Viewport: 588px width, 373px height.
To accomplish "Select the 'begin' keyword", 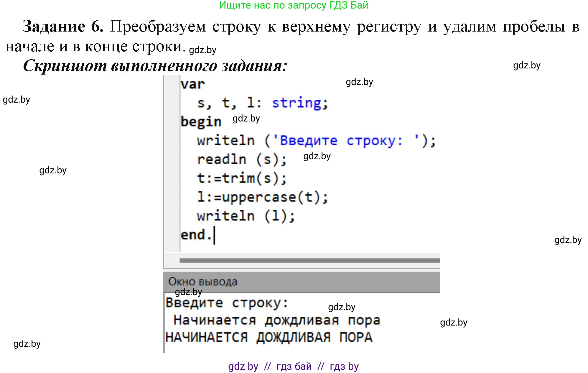I will click(201, 121).
